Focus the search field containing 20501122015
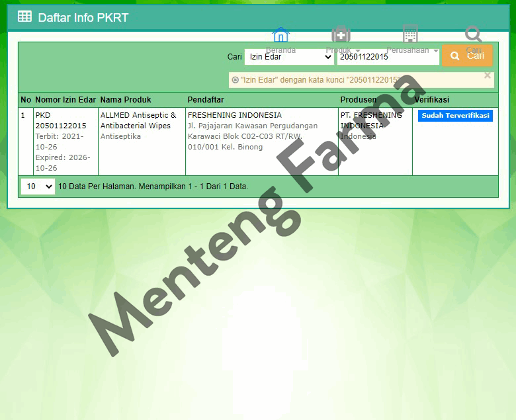Screen dimensions: 516x420 coord(388,57)
